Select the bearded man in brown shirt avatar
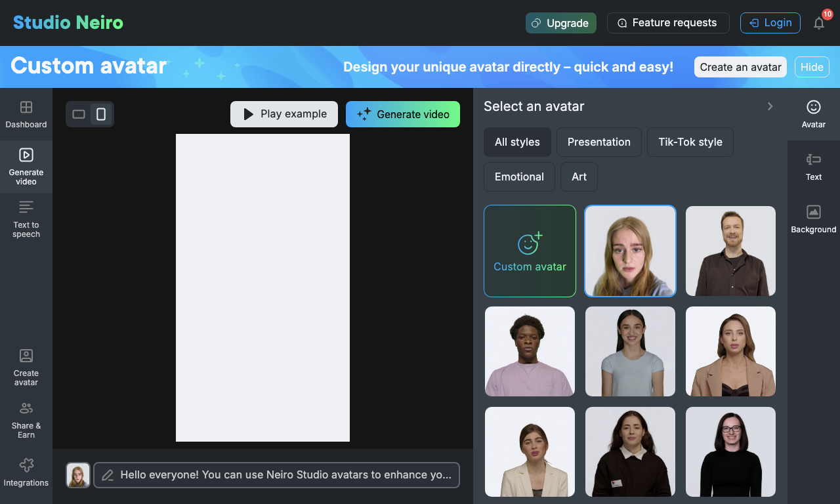Image resolution: width=840 pixels, height=504 pixels. point(730,251)
